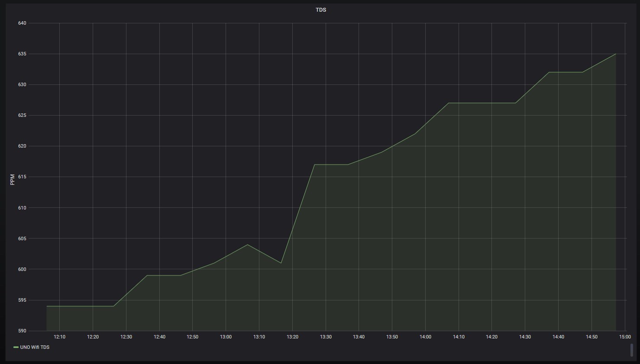Viewport: 640px width, 364px height.
Task: Click the 627 plateau start near 14:07
Action: pyautogui.click(x=449, y=103)
